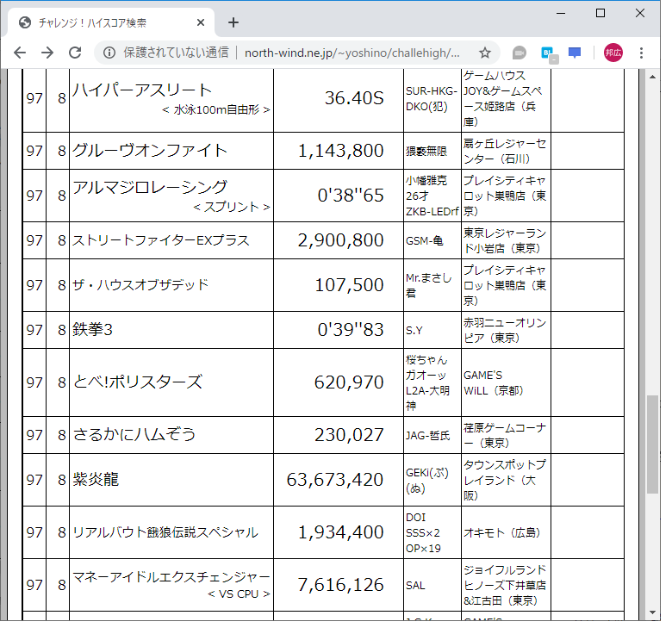Viewport: 672px width, 634px height.
Task: Click location 東京レジャーランド小岩店（東京）
Action: coord(505,240)
